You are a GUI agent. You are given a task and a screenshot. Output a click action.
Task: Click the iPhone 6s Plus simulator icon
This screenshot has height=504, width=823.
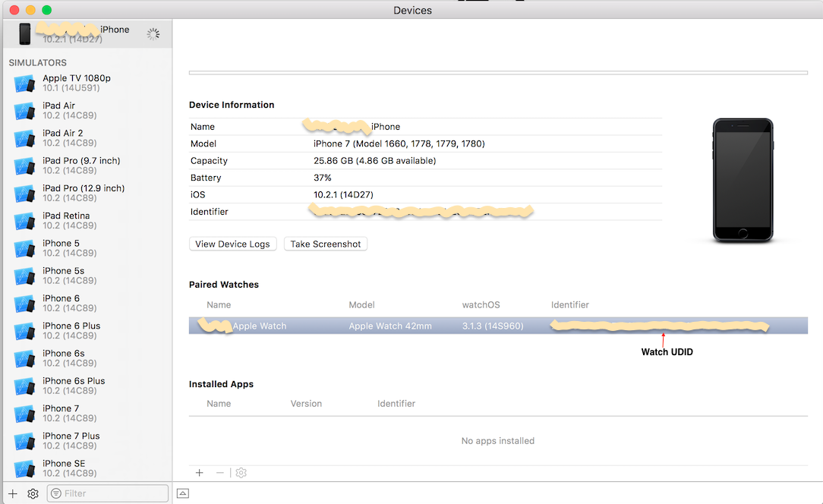[24, 386]
